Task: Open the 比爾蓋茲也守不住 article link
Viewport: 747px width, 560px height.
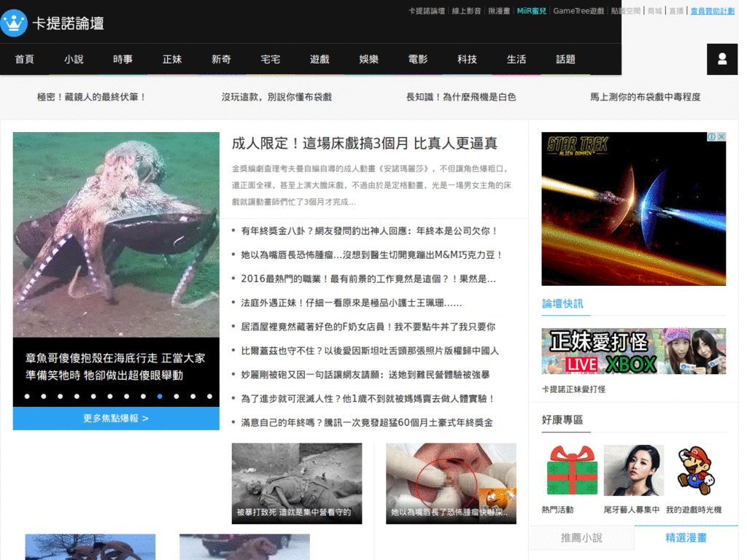Action: pos(370,351)
